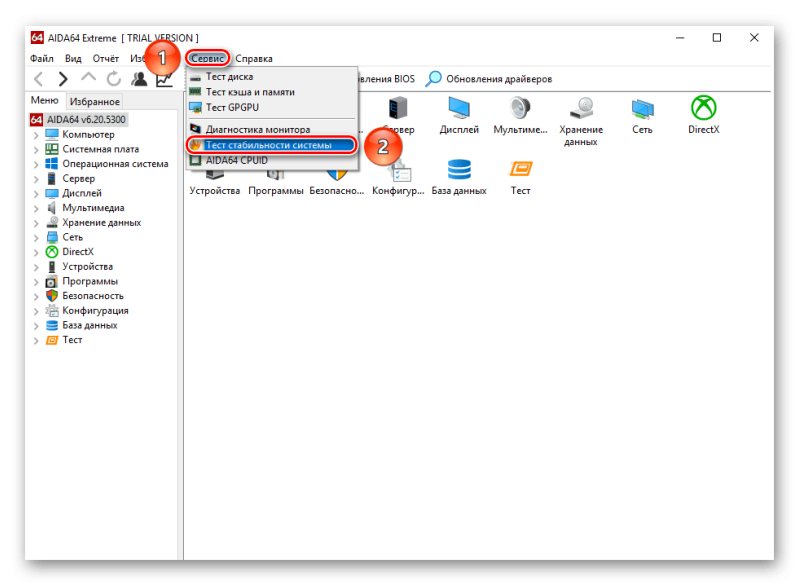This screenshot has height=586, width=800.
Task: Open the Дисплей icon in the main panel
Action: click(459, 115)
